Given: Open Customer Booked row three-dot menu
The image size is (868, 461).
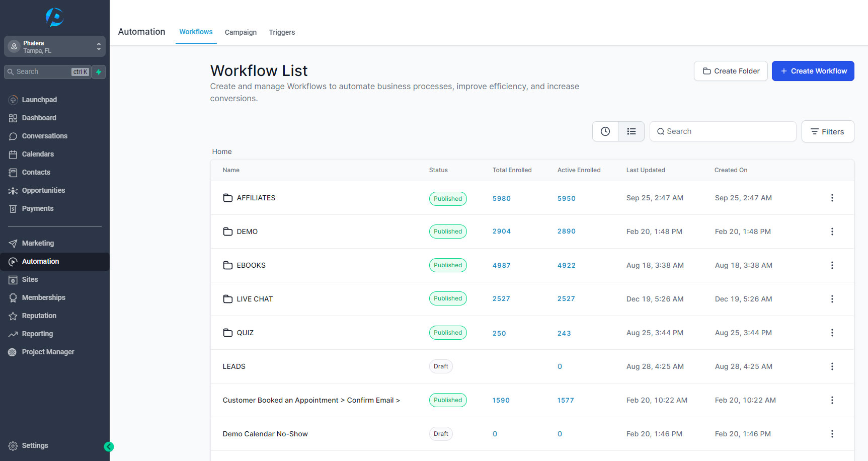Looking at the screenshot, I should tap(832, 400).
